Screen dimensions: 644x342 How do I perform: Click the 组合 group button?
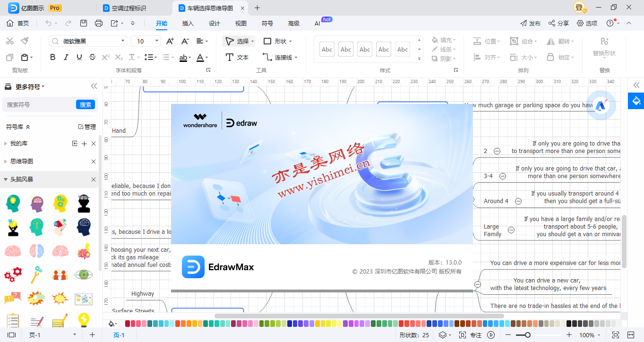pyautogui.click(x=524, y=41)
